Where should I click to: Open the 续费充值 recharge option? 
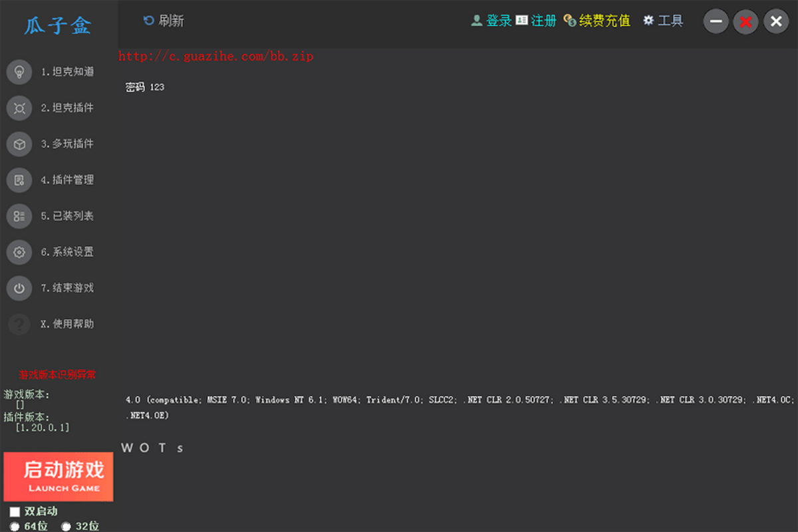coord(597,21)
